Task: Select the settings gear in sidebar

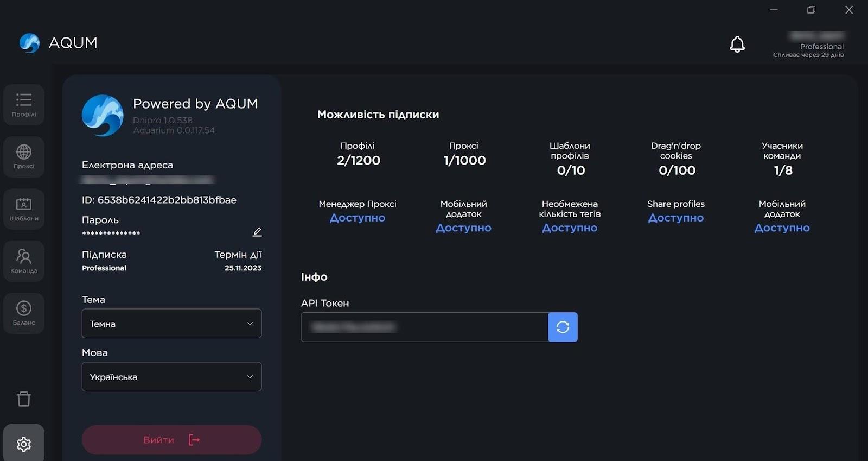Action: 24,444
